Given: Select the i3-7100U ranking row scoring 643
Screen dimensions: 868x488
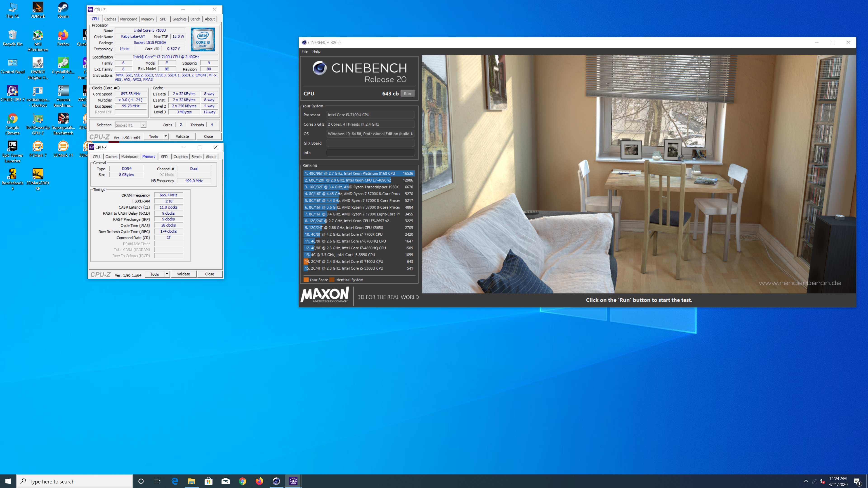Looking at the screenshot, I should point(359,261).
